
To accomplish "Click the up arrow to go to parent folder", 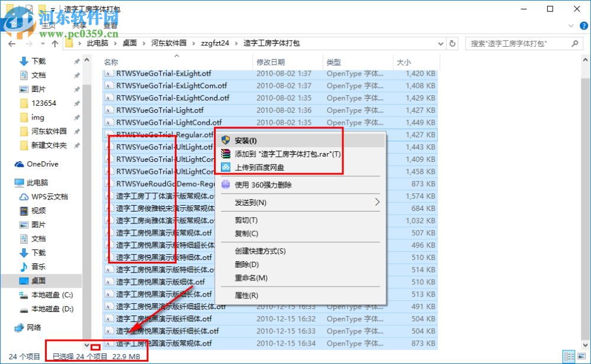I will click(54, 43).
